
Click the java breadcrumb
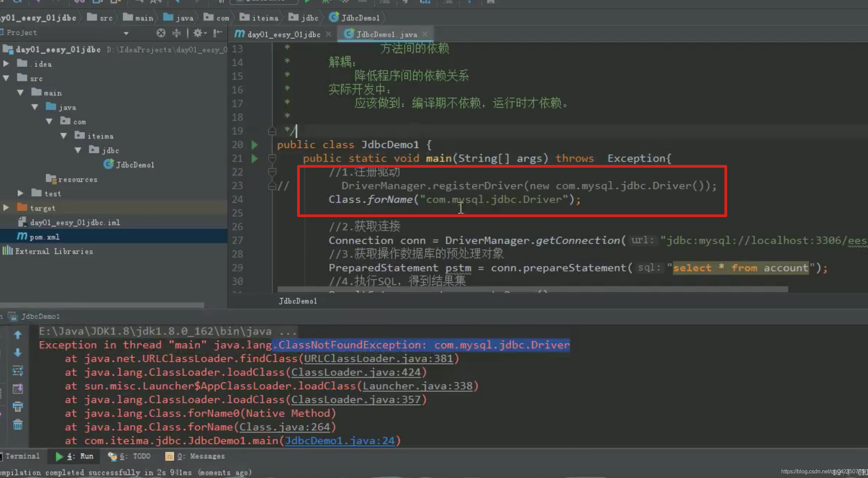pyautogui.click(x=178, y=18)
